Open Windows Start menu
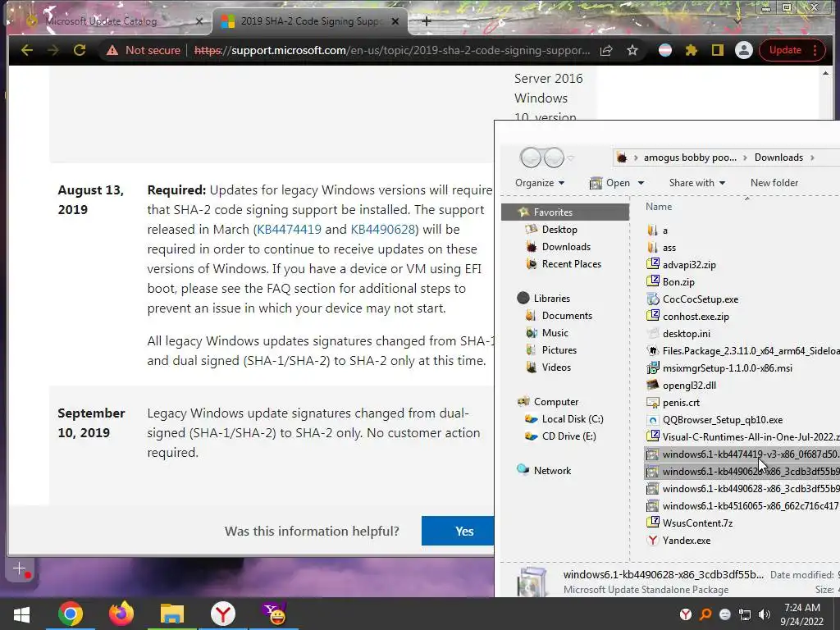This screenshot has width=840, height=630. pos(21,614)
